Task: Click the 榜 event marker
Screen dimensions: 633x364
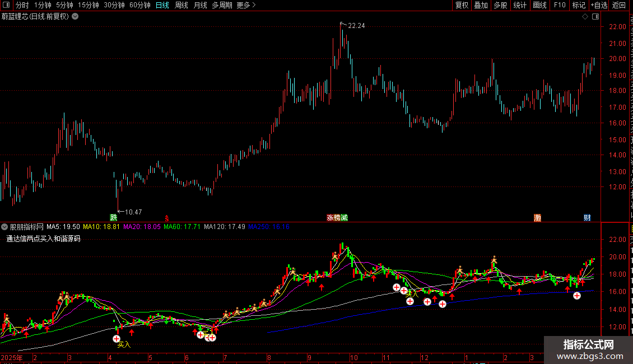Action: pos(337,218)
